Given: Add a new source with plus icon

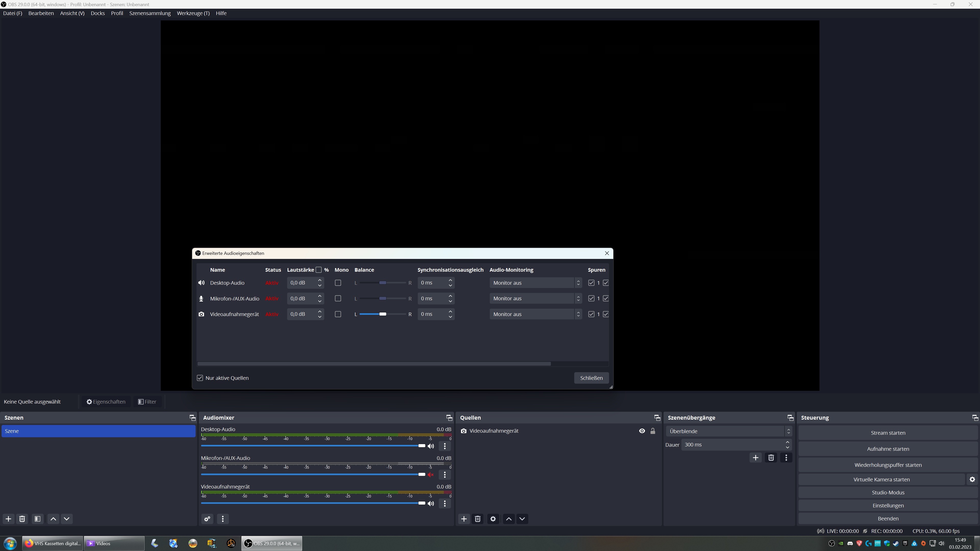Looking at the screenshot, I should pyautogui.click(x=464, y=519).
